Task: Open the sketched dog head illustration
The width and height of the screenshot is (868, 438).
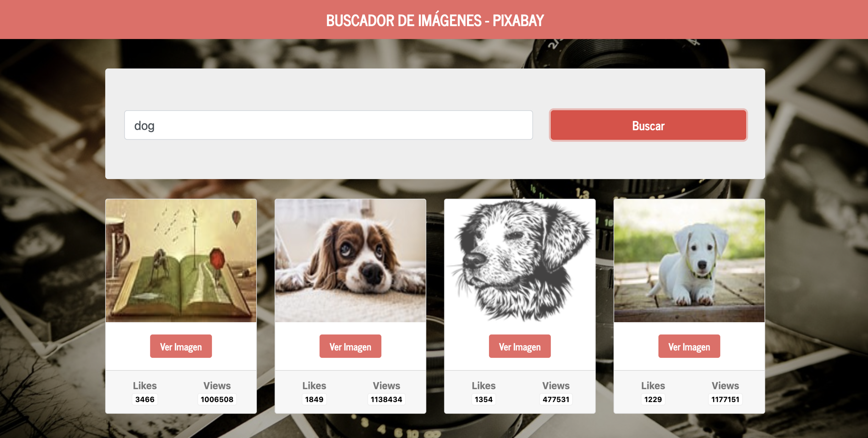Action: [520, 260]
